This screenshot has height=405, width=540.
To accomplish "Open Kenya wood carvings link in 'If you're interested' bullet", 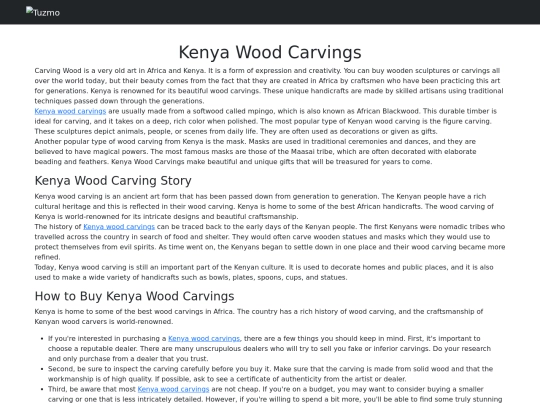I will click(x=204, y=339).
